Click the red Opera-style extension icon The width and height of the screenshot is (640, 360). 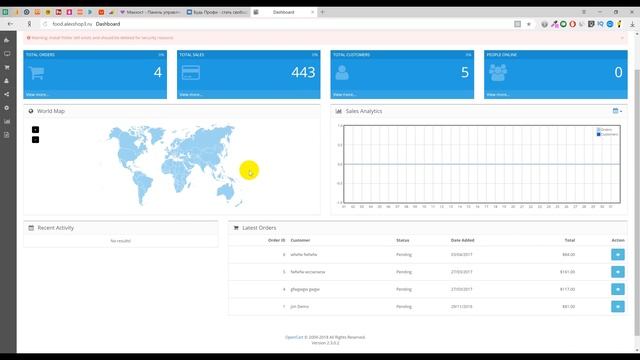[x=573, y=24]
